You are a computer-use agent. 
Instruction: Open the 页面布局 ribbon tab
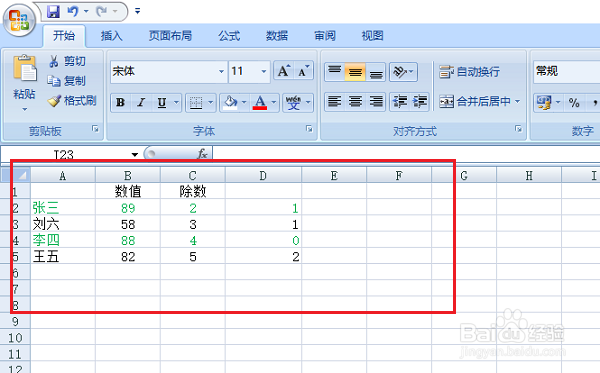click(x=170, y=36)
